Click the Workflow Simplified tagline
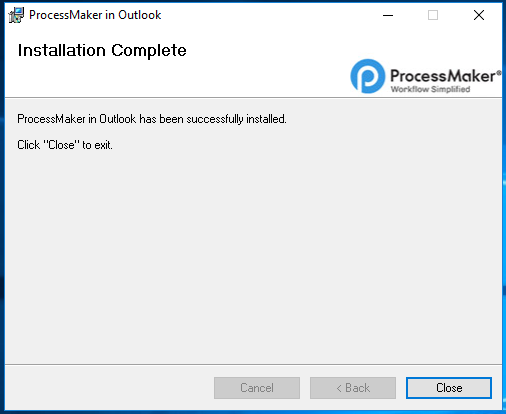 (x=430, y=89)
